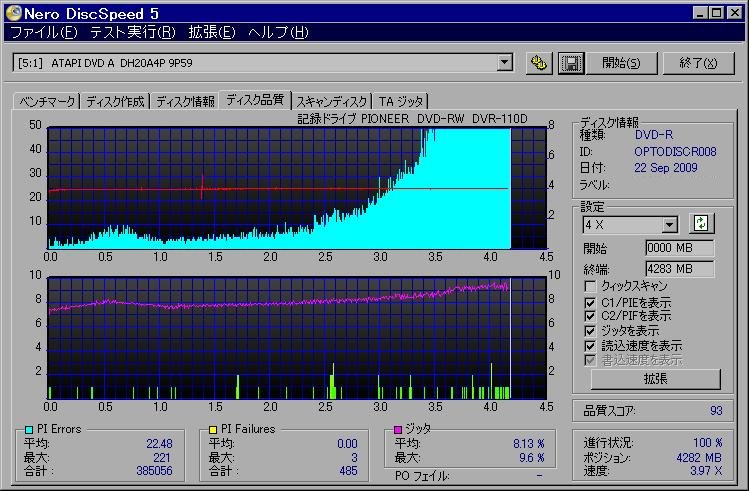Click the disc ID text OPTODISCR008
Image resolution: width=749 pixels, height=491 pixels.
click(675, 152)
